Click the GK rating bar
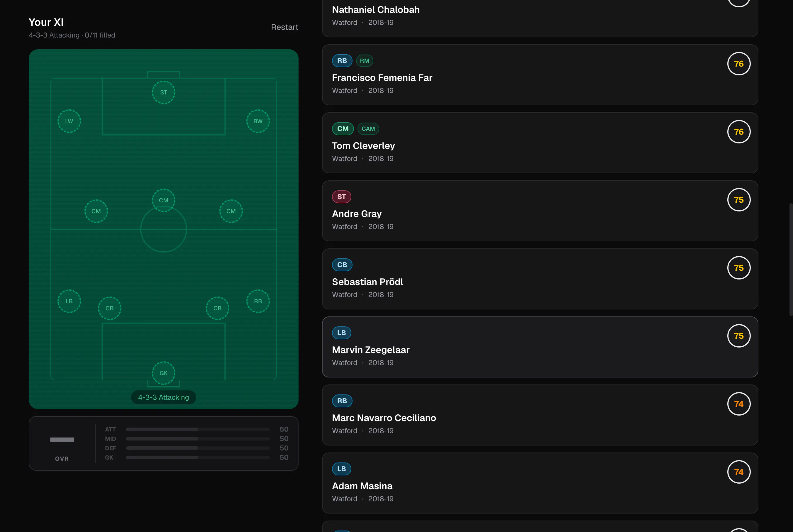This screenshot has height=532, width=793. pos(198,457)
